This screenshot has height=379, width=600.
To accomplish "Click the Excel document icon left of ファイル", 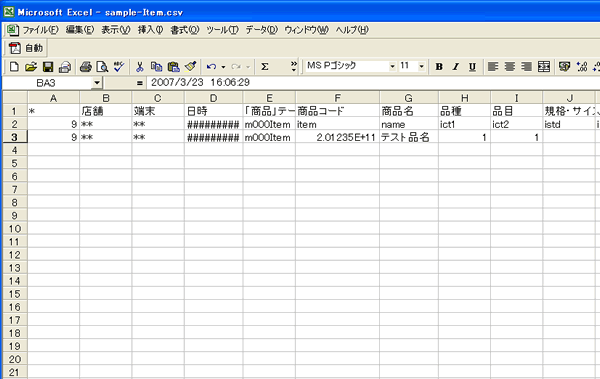I will coord(12,29).
